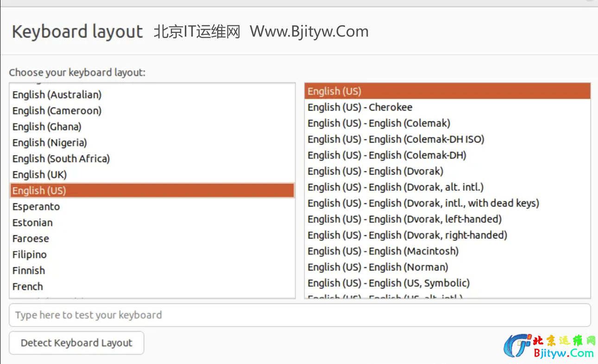Choose the English (Colemak) variant
The height and width of the screenshot is (364, 598).
click(379, 123)
